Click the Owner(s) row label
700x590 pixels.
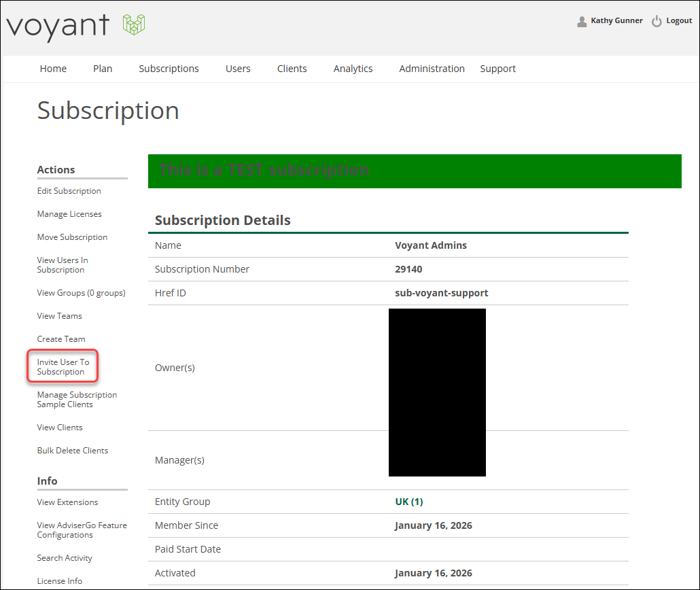175,368
